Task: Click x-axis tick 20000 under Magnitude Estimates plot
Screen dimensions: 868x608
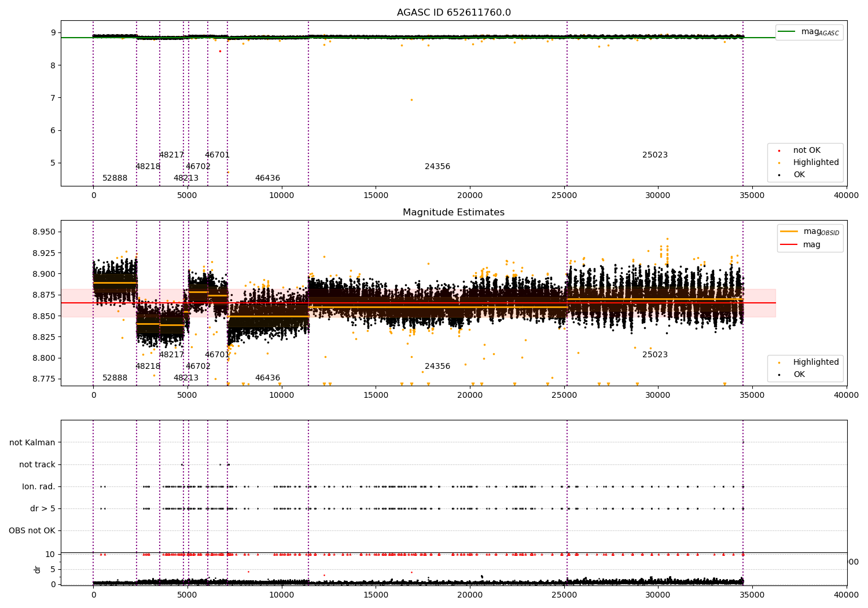Action: click(x=470, y=395)
